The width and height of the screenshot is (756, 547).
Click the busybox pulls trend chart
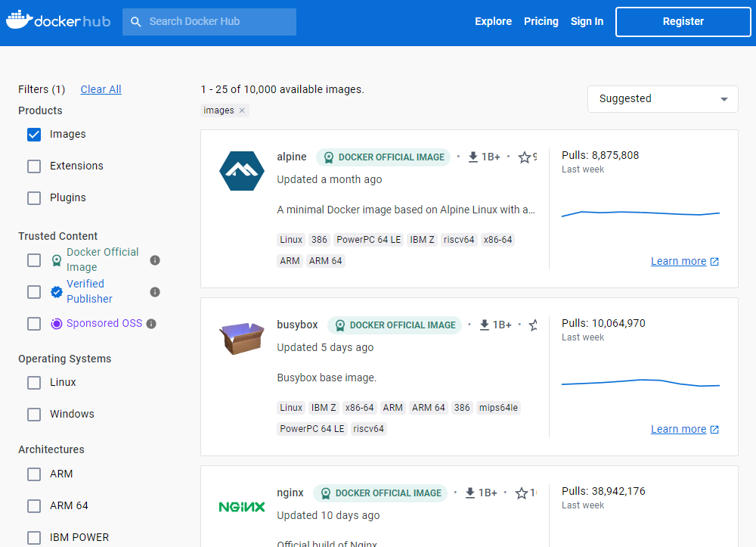pos(640,383)
